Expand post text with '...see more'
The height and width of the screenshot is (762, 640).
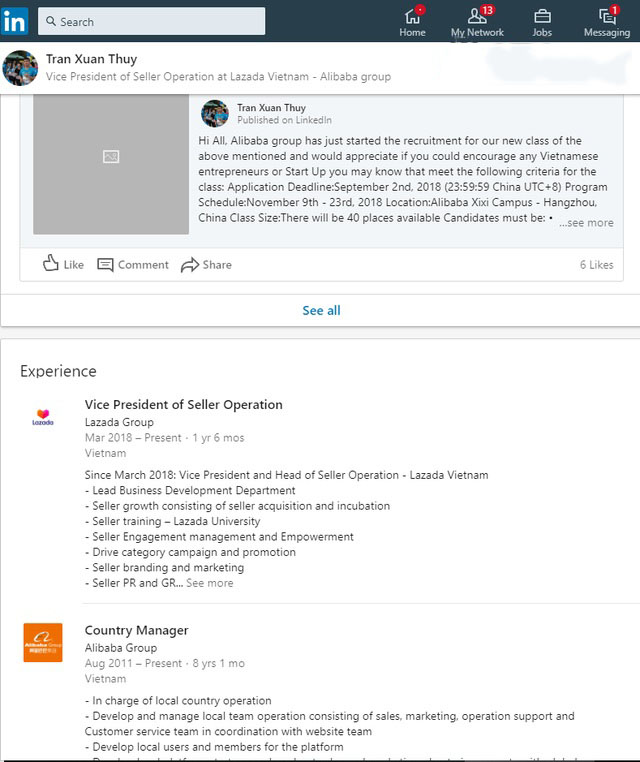point(586,223)
